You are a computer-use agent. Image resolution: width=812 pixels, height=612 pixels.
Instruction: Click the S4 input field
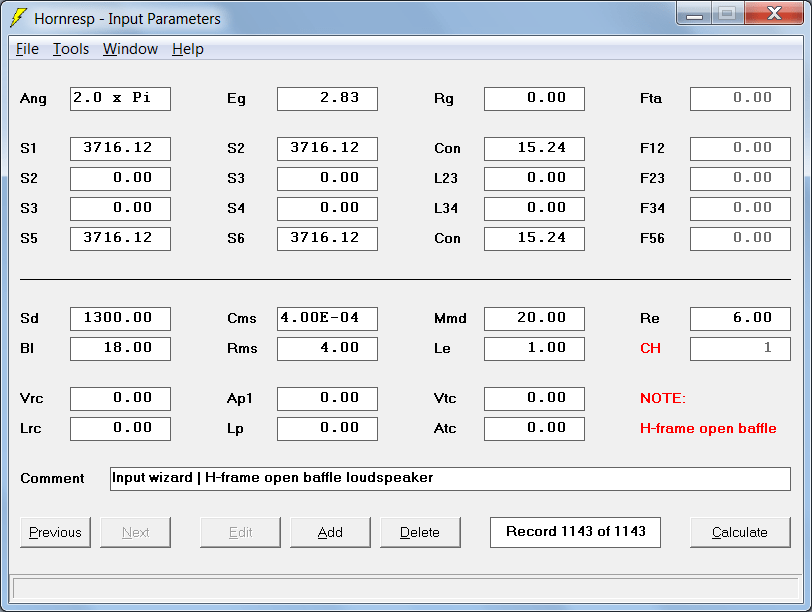click(327, 209)
